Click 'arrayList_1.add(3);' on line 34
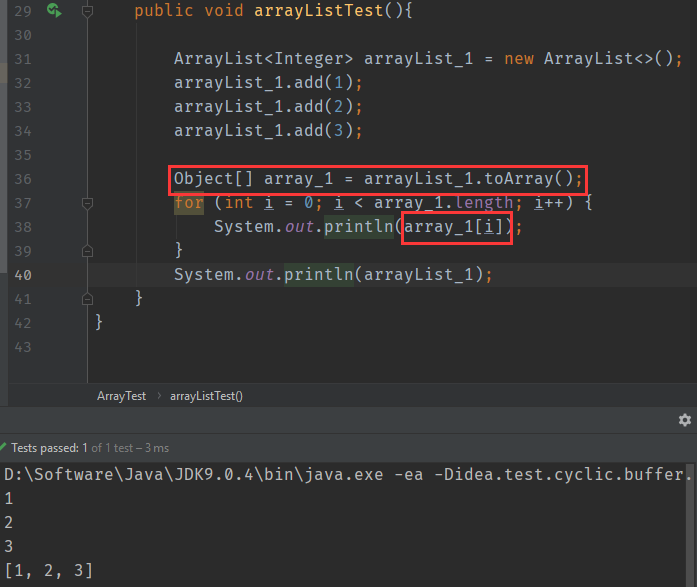697x587 pixels. [268, 131]
